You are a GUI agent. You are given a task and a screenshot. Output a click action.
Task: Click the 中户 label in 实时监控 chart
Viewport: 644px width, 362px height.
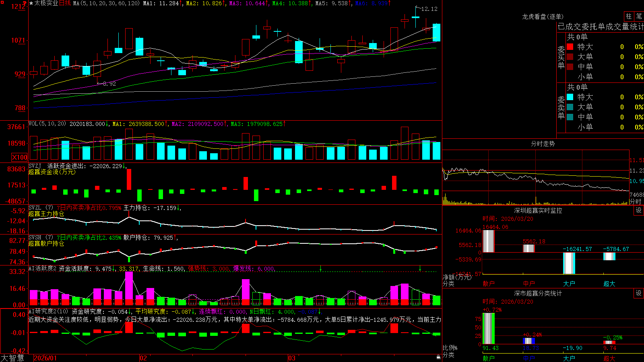click(x=529, y=284)
